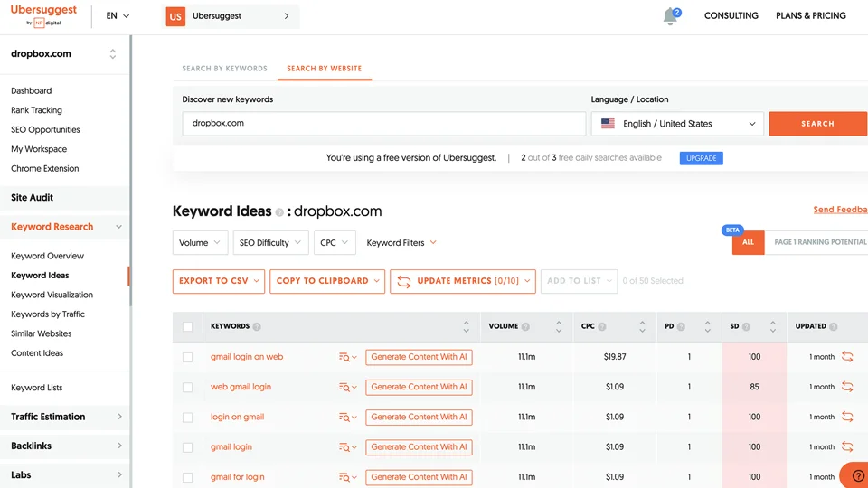The height and width of the screenshot is (488, 868).
Task: Open Ubersuggest project selector bar
Action: tap(232, 16)
